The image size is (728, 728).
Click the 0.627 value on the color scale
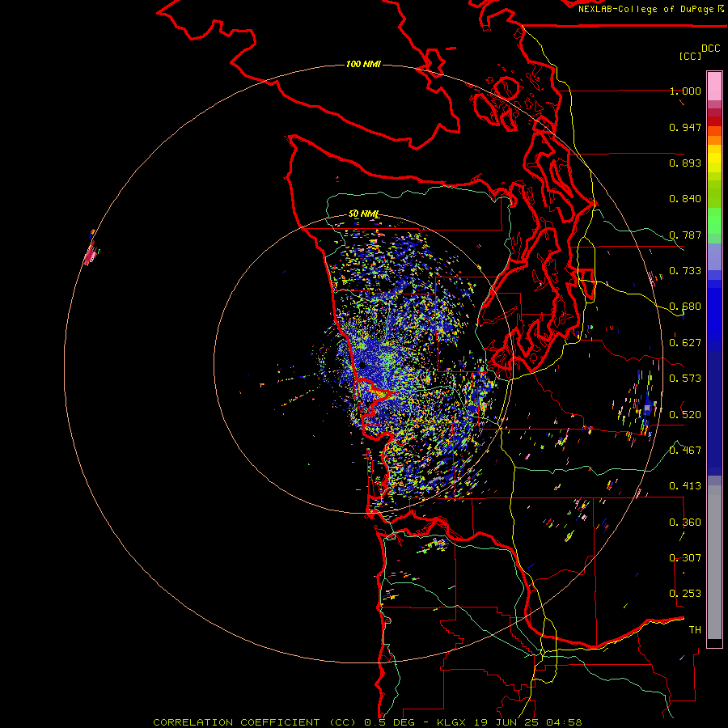(x=685, y=343)
